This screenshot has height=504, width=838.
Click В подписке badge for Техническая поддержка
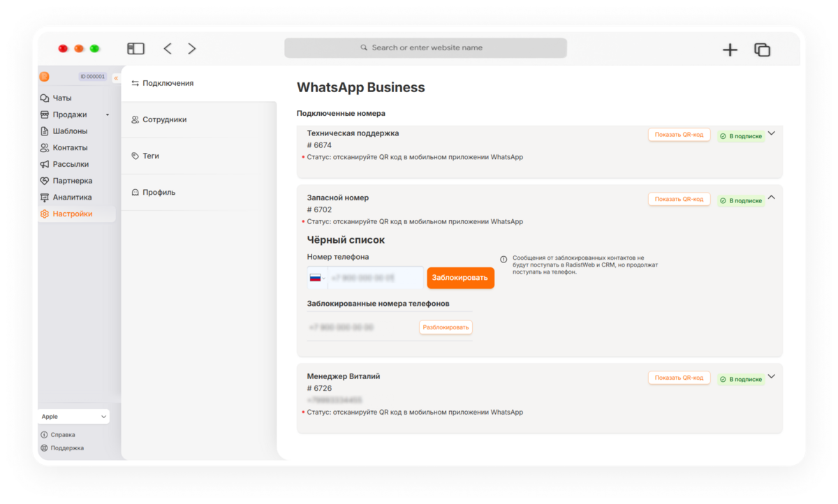click(x=740, y=136)
